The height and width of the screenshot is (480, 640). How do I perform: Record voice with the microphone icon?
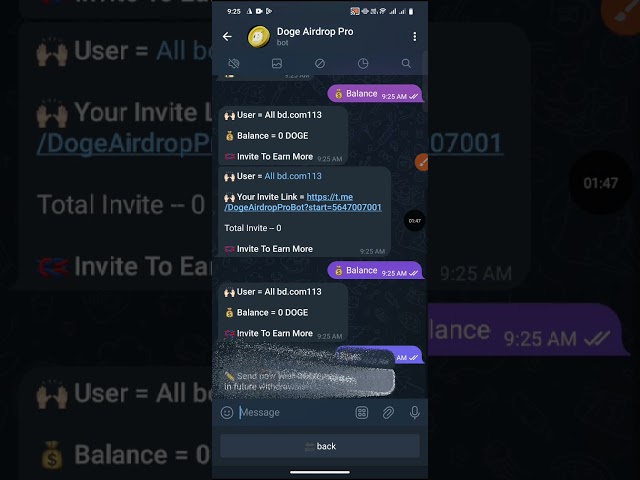pos(415,413)
